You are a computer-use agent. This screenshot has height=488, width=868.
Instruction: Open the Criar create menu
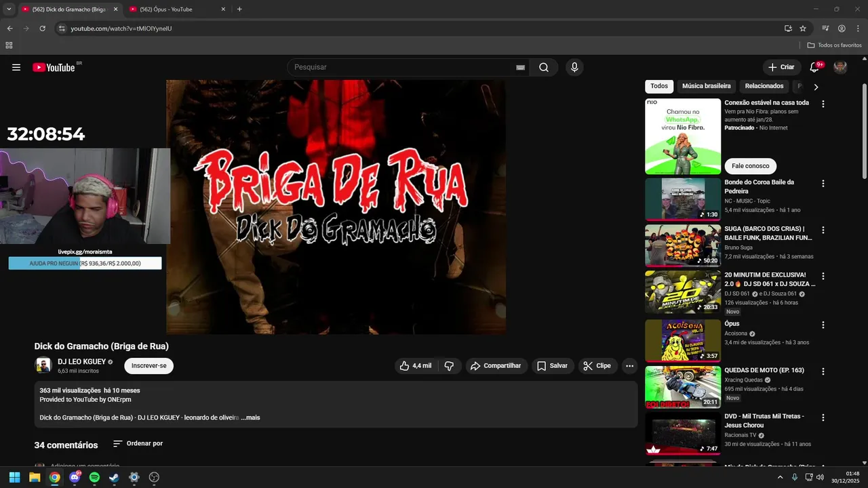[781, 67]
